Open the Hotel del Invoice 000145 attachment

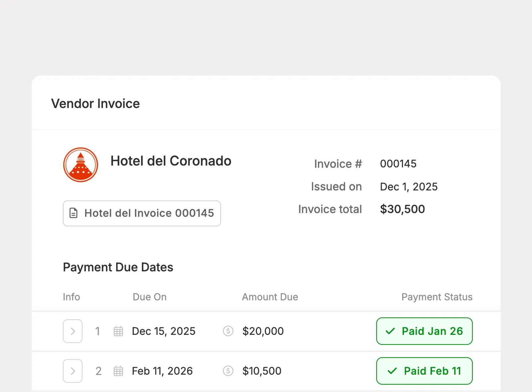[142, 213]
